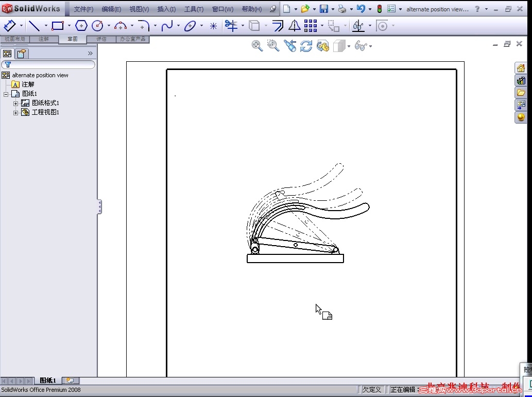Open the Spline tool dropdown arrow

[178, 26]
